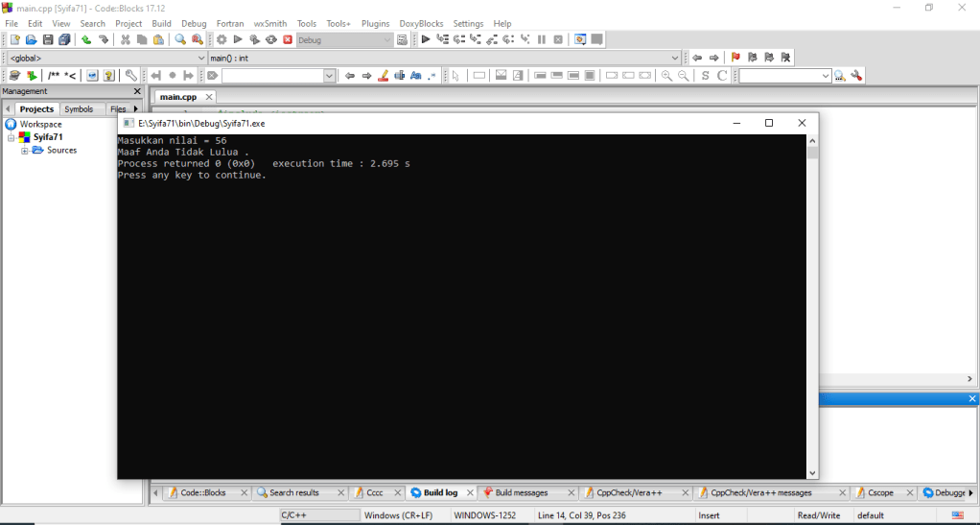This screenshot has width=980, height=525.
Task: Click the red Abort build icon
Action: click(x=287, y=39)
